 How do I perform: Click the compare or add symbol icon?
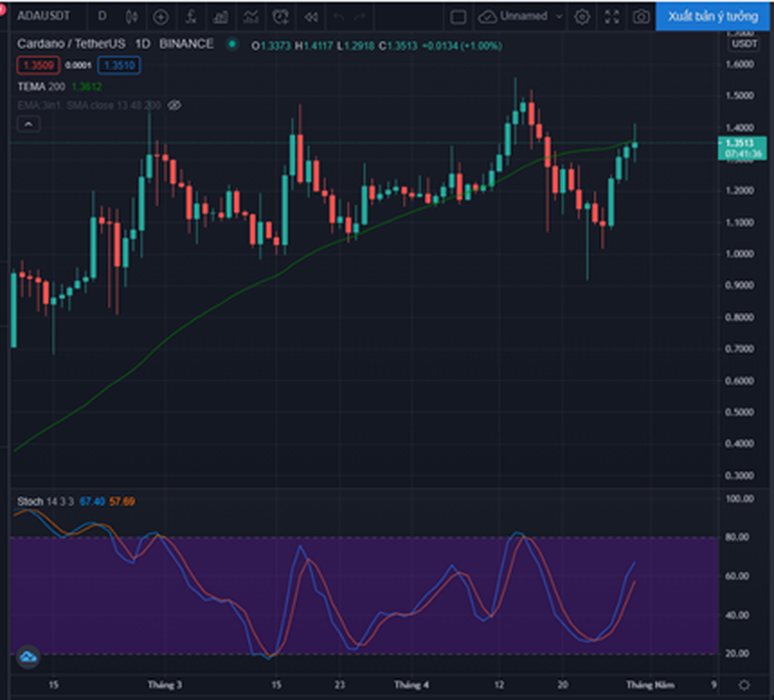click(161, 16)
